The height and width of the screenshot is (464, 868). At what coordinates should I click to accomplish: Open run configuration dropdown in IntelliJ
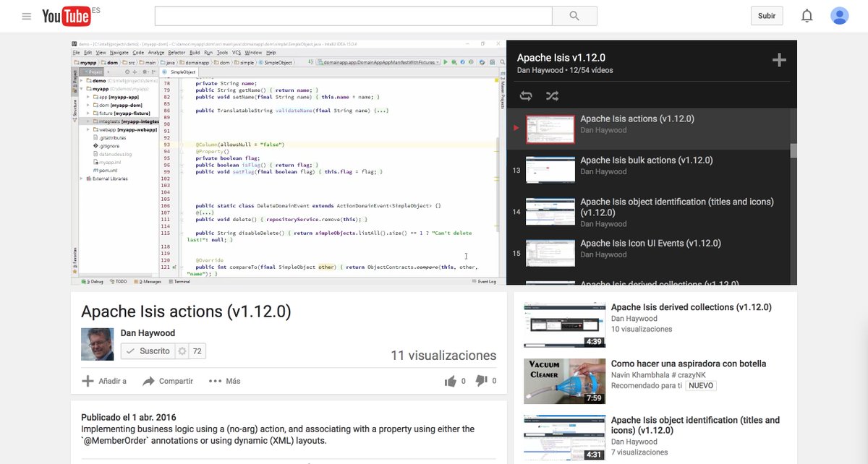(x=378, y=63)
